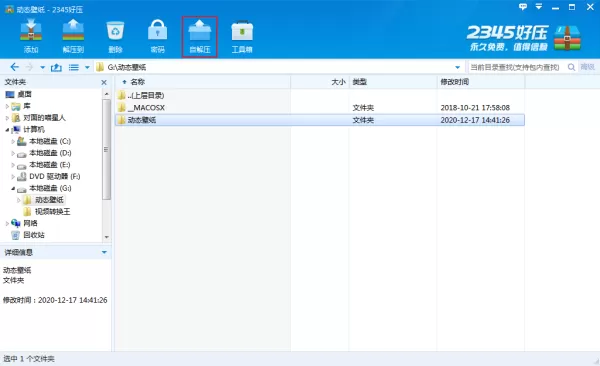
Task: Click the 删除 (Delete) recycle icon
Action: (x=115, y=36)
